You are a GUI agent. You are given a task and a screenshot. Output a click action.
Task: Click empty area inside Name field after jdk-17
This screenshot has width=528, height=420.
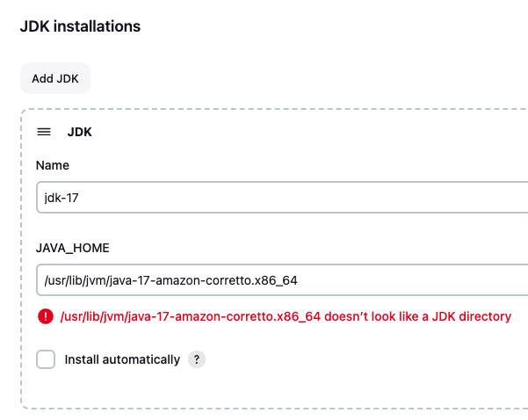point(303,198)
